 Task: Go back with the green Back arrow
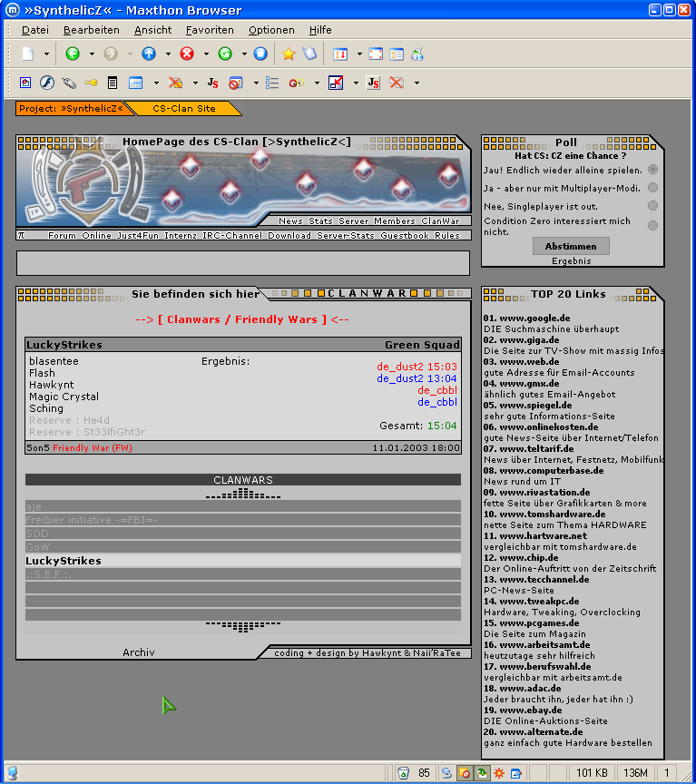click(73, 54)
